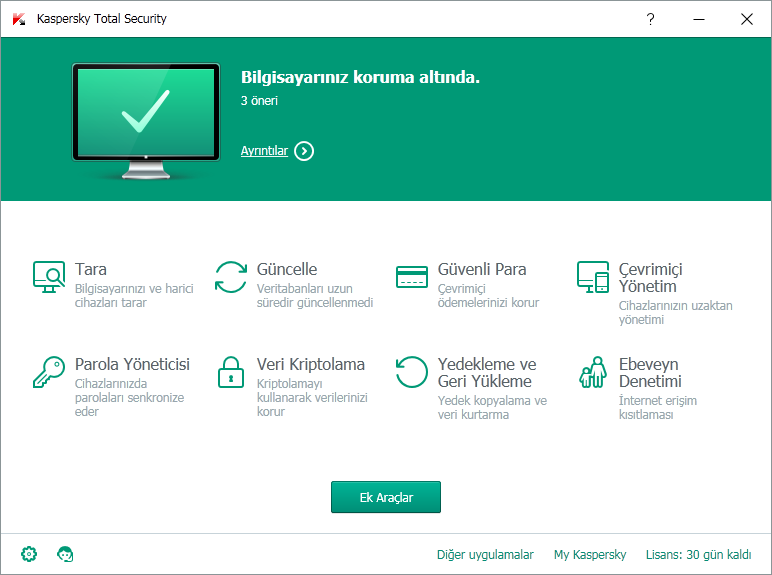Minimize the Kaspersky Total Security window
The height and width of the screenshot is (575, 772).
pos(699,19)
